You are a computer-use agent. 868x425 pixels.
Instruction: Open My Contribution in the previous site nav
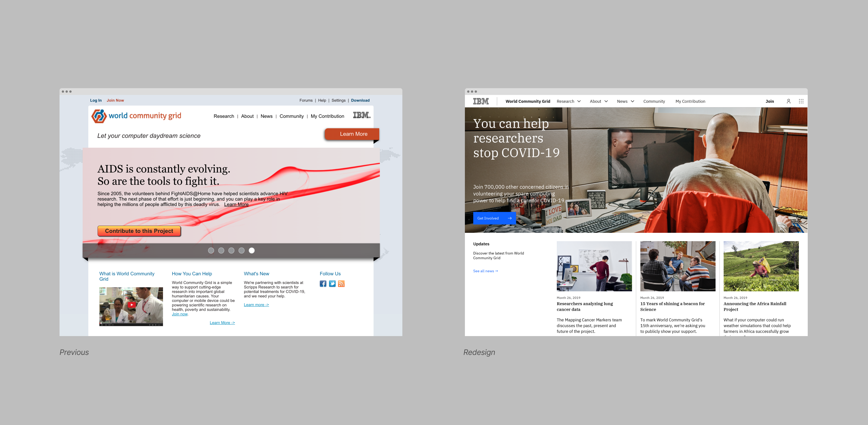pos(327,116)
